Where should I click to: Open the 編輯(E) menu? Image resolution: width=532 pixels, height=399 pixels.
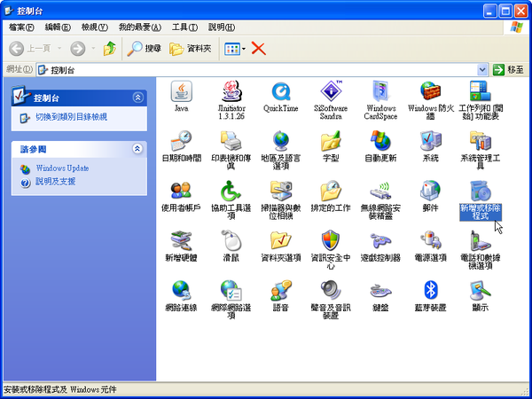(58, 27)
